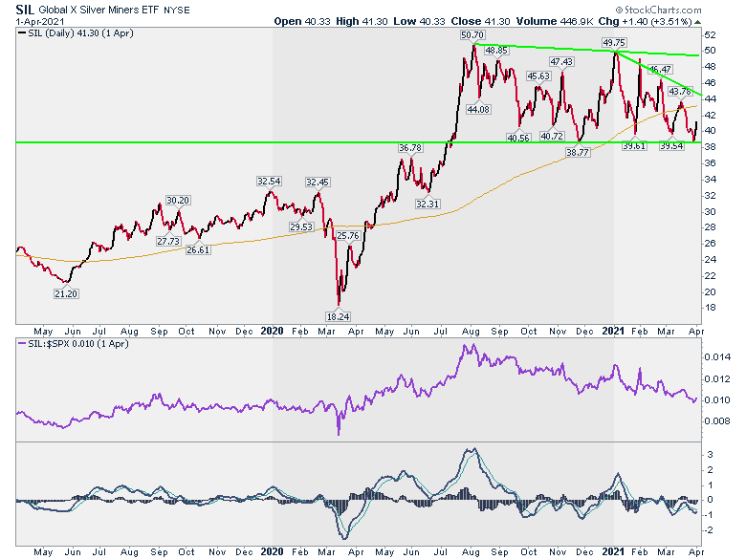Click the 27.73 price label

coord(168,242)
